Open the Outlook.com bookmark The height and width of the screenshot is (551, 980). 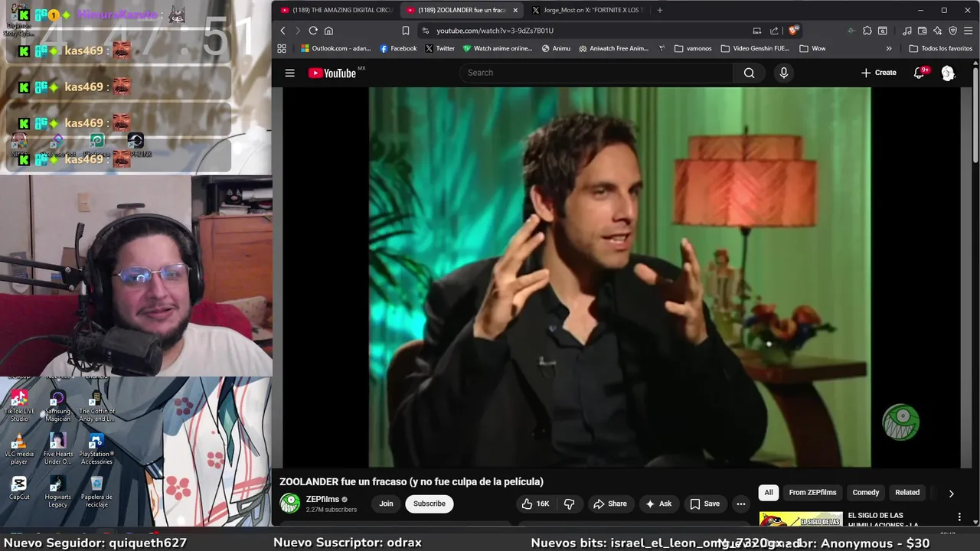[335, 48]
